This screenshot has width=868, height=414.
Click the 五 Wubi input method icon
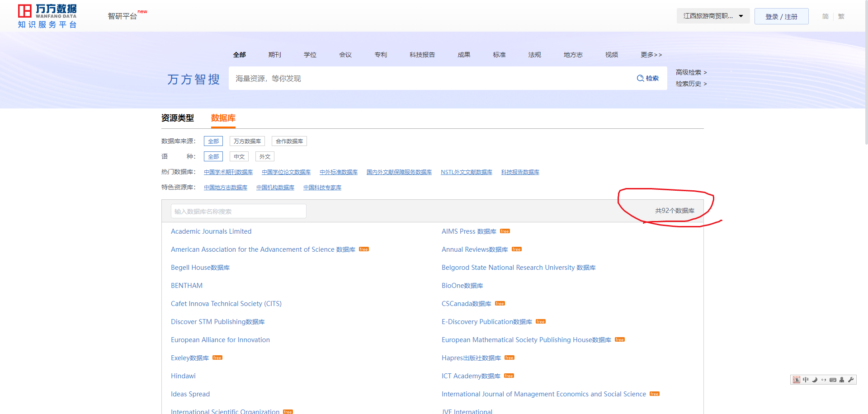coord(797,380)
